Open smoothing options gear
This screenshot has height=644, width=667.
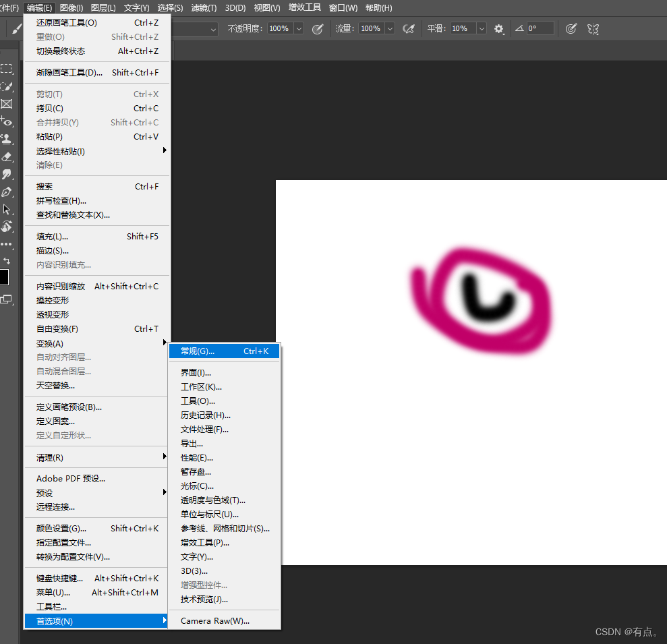pyautogui.click(x=499, y=29)
